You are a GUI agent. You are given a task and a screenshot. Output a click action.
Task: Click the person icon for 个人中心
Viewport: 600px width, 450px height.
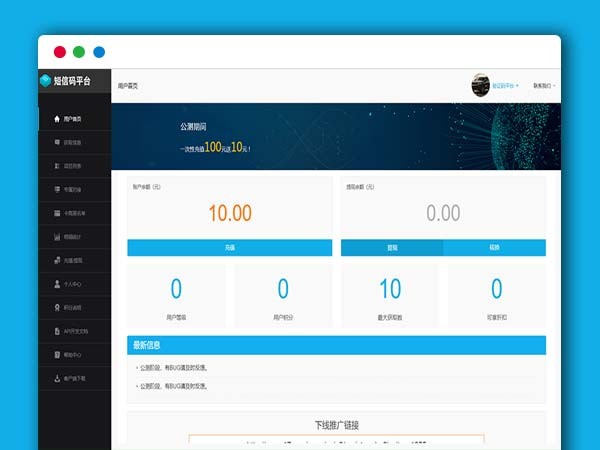click(x=56, y=284)
